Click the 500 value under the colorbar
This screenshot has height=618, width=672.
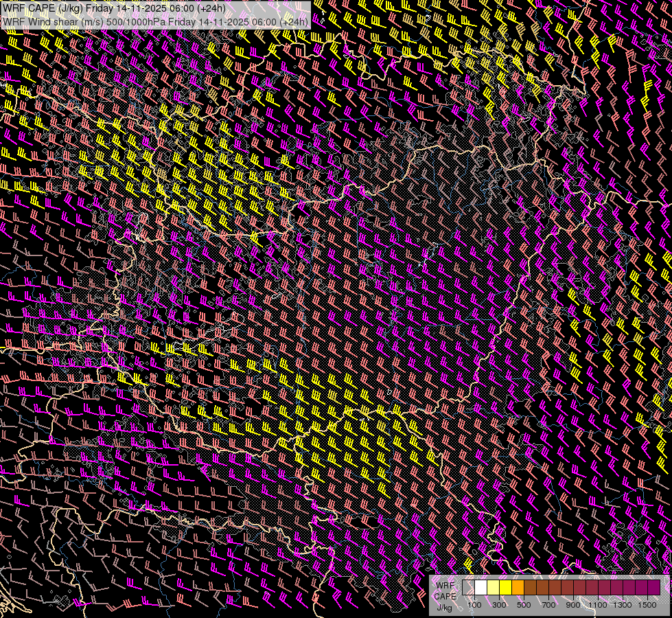(x=524, y=605)
